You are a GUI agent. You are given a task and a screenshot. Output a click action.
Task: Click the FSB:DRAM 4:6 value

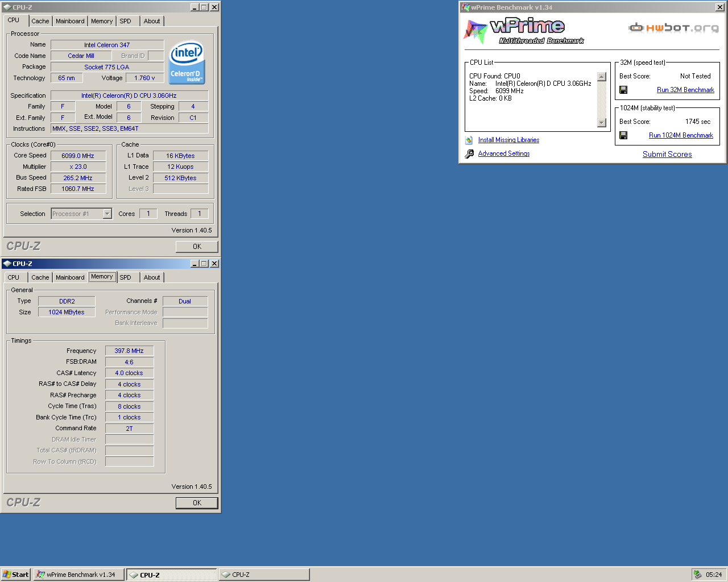(x=129, y=362)
